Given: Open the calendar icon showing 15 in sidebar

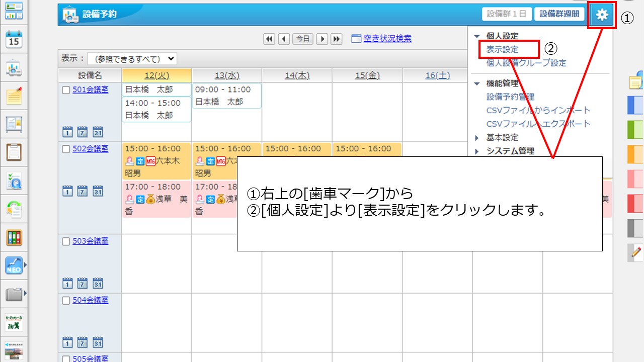Looking at the screenshot, I should [14, 39].
